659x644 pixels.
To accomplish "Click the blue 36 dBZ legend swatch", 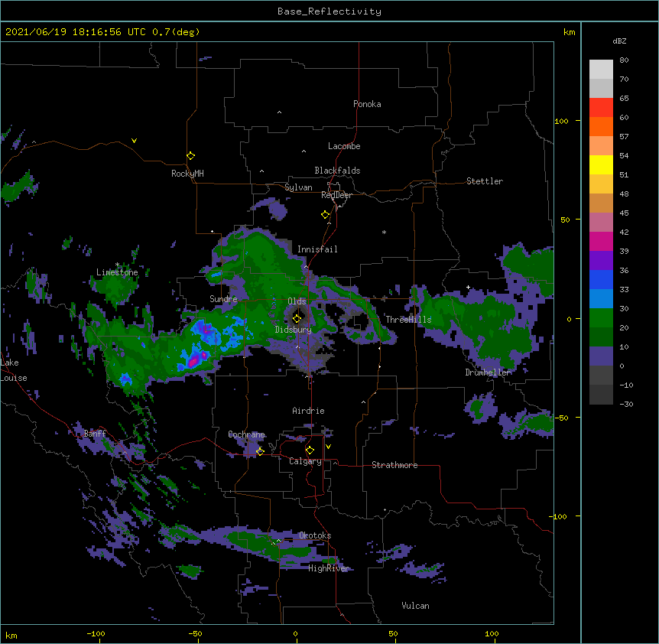I will 601,279.
